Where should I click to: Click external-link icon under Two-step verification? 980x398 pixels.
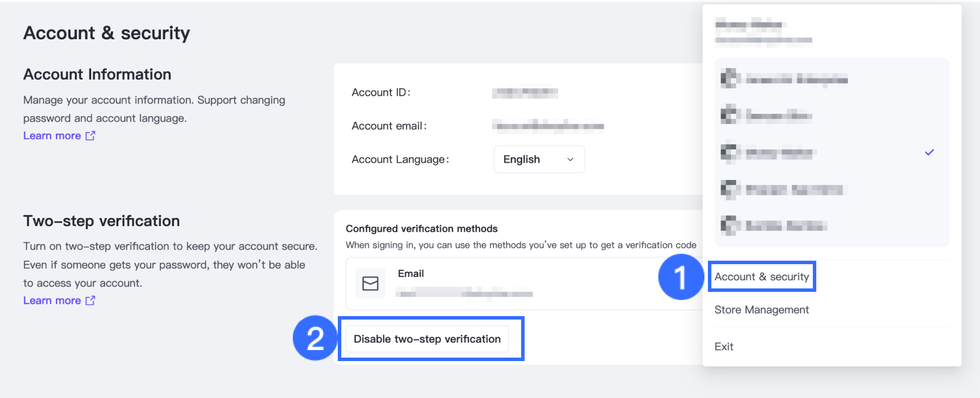pyautogui.click(x=91, y=301)
